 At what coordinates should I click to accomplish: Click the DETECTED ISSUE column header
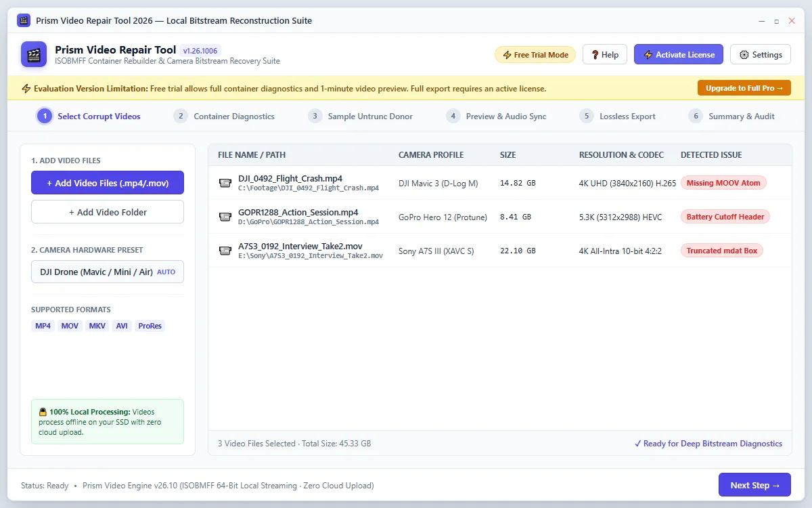(711, 155)
